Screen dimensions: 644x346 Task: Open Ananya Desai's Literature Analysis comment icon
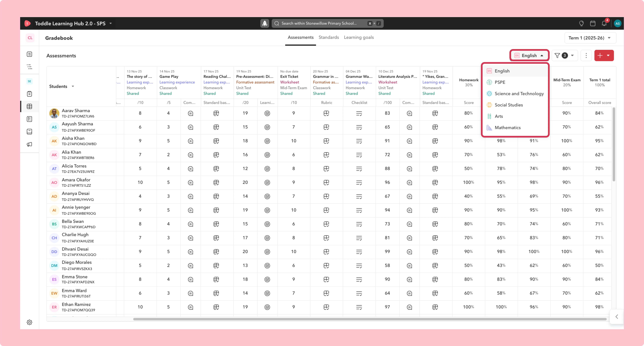coord(409,196)
